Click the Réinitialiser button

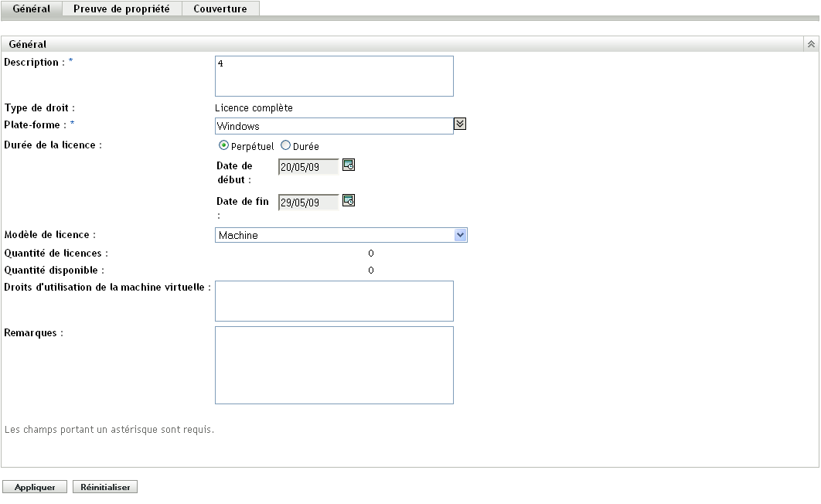click(105, 487)
